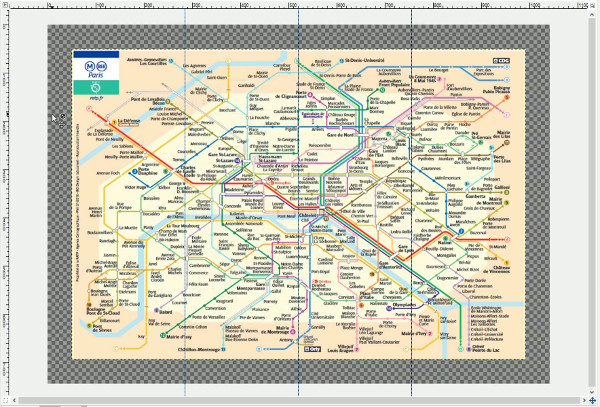Click the Porte de Clignancourt label
The height and width of the screenshot is (407, 600).
(291, 94)
